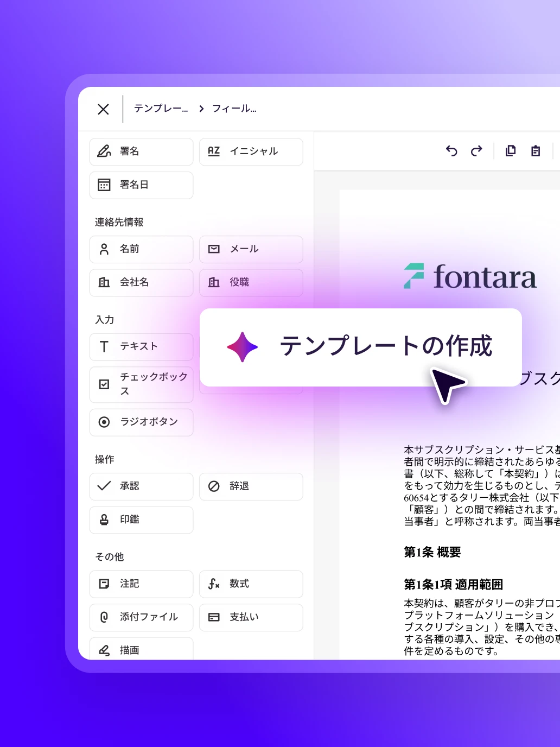Click the undo arrow in toolbar

coord(451,151)
